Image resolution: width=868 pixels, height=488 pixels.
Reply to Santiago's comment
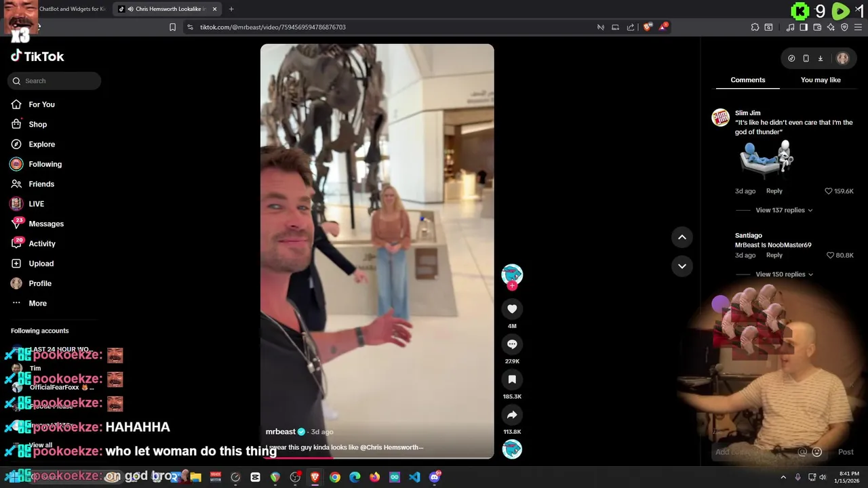pos(774,256)
